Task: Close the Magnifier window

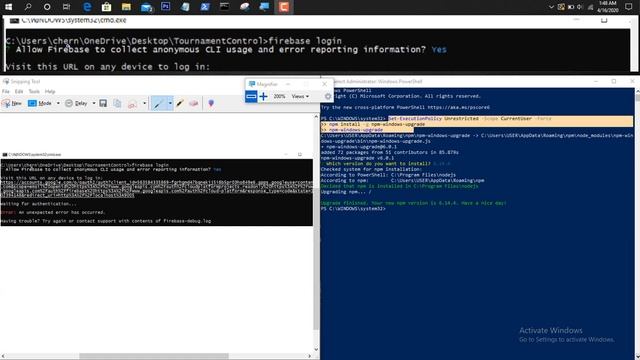Action: [324, 84]
